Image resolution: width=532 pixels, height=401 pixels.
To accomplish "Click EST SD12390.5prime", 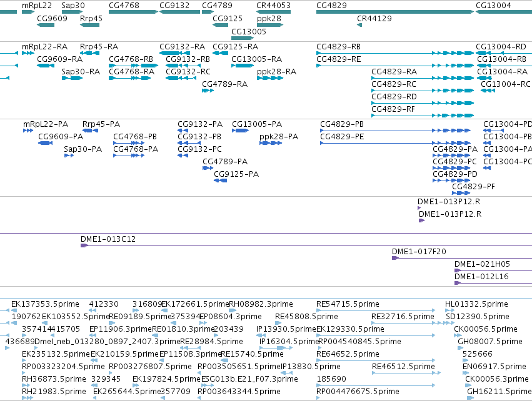I will (478, 317).
